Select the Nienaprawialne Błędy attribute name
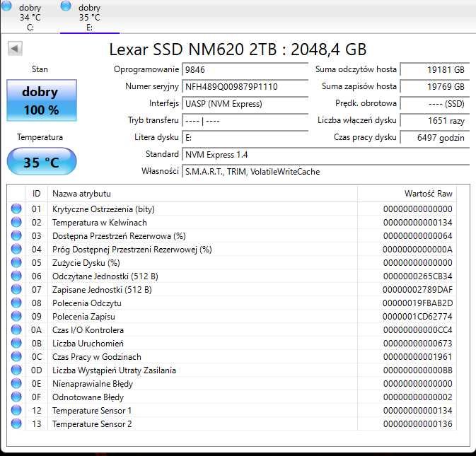This screenshot has width=476, height=456. point(93,384)
